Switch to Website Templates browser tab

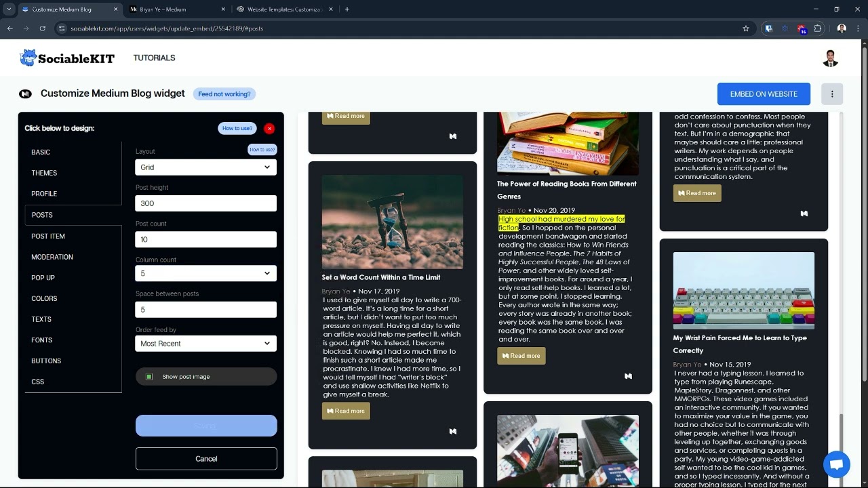tap(285, 9)
